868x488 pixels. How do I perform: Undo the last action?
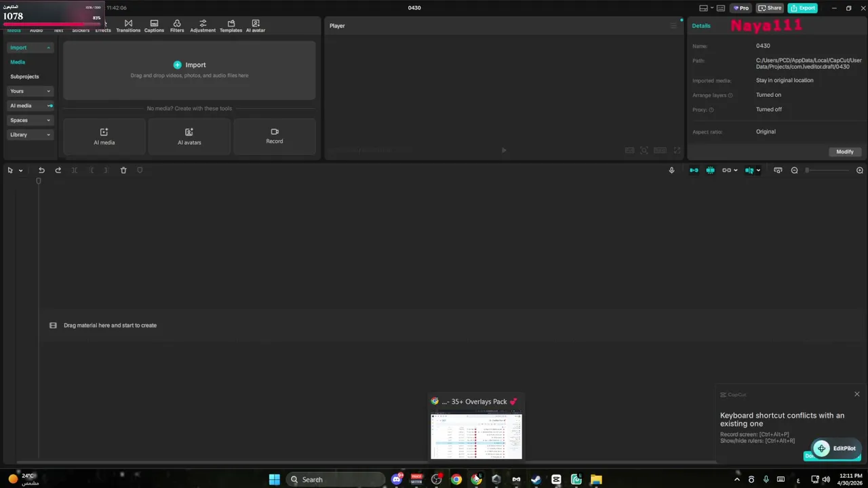point(41,170)
